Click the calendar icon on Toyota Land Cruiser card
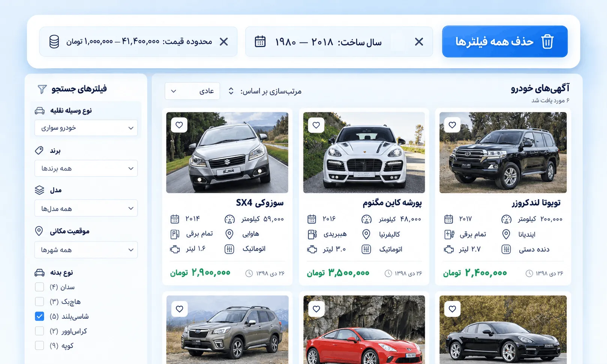 [x=449, y=219]
